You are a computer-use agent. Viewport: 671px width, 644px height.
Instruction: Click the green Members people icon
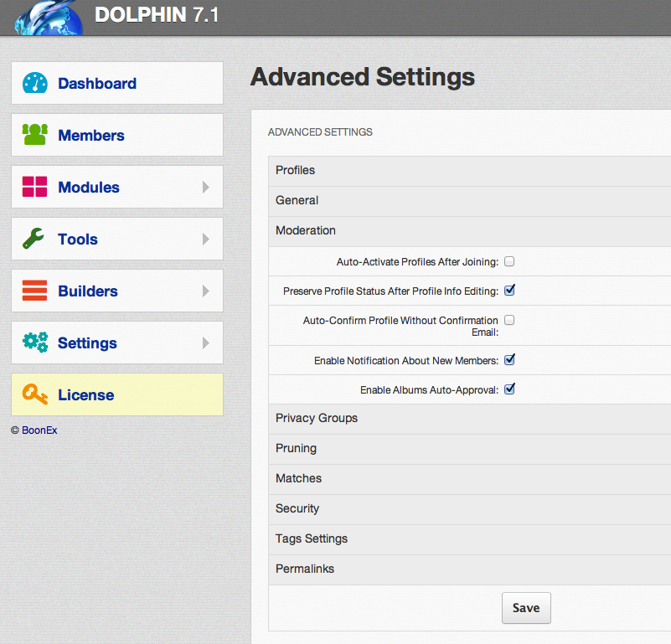coord(35,135)
